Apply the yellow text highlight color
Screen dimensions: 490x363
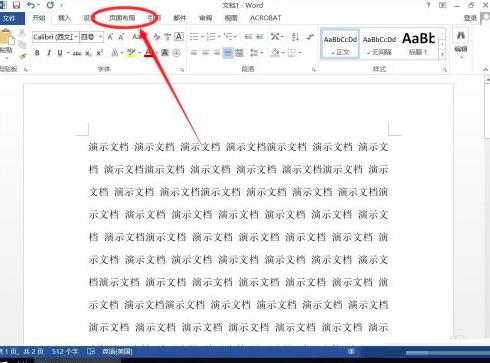pos(131,53)
